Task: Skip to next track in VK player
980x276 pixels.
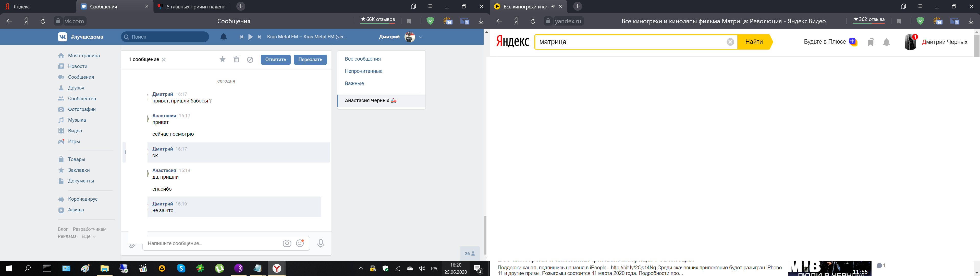Action: point(260,37)
